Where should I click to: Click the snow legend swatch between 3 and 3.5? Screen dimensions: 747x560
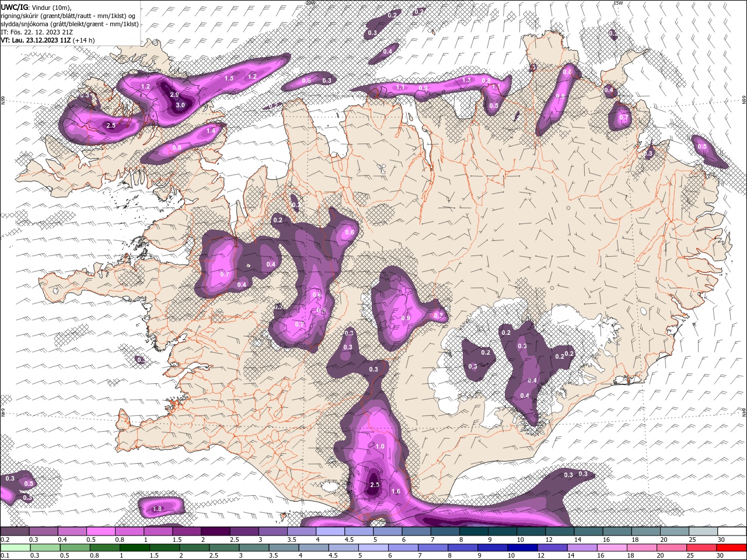[x=273, y=531]
